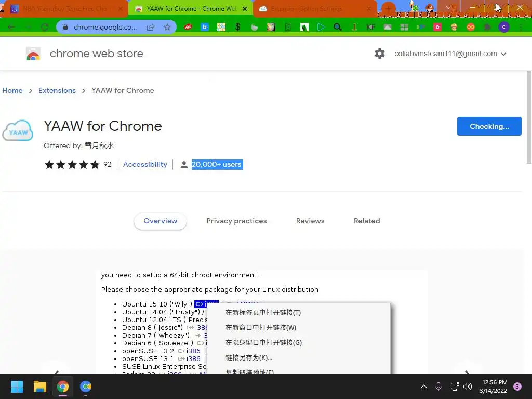Go back to the previous page

coord(11,27)
